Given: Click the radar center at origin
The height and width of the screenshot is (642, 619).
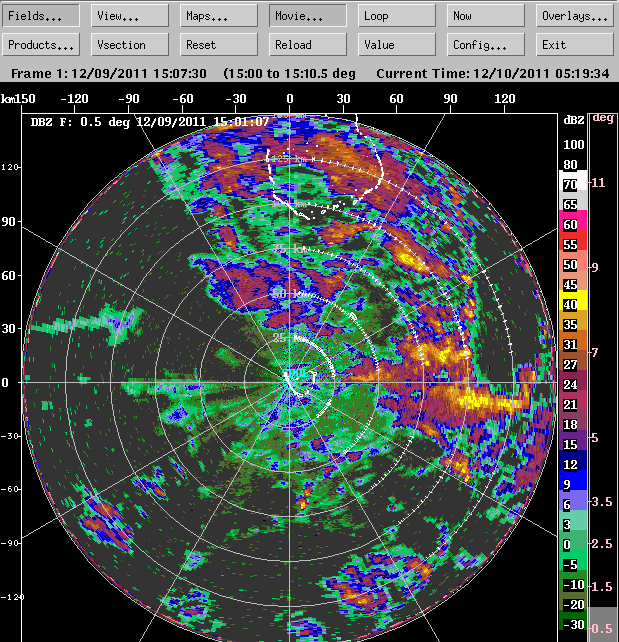Looking at the screenshot, I should pyautogui.click(x=290, y=382).
